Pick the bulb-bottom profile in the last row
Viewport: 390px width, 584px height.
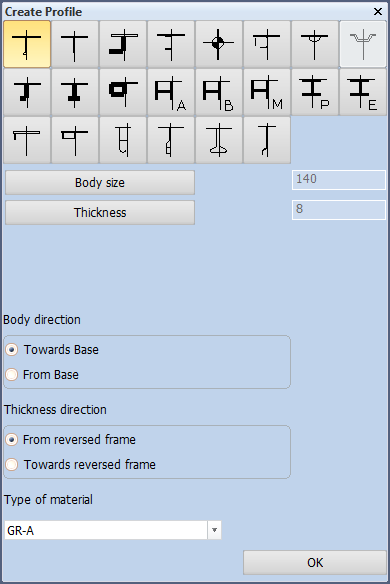tap(219, 140)
